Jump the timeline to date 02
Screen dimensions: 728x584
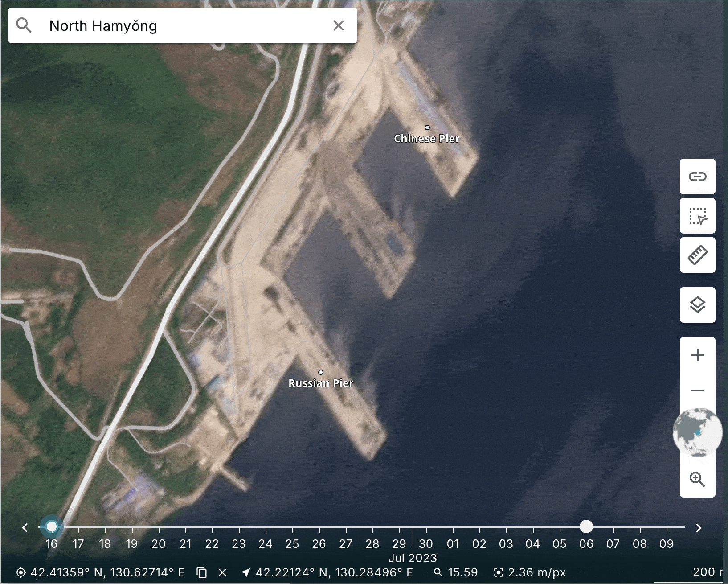click(479, 543)
